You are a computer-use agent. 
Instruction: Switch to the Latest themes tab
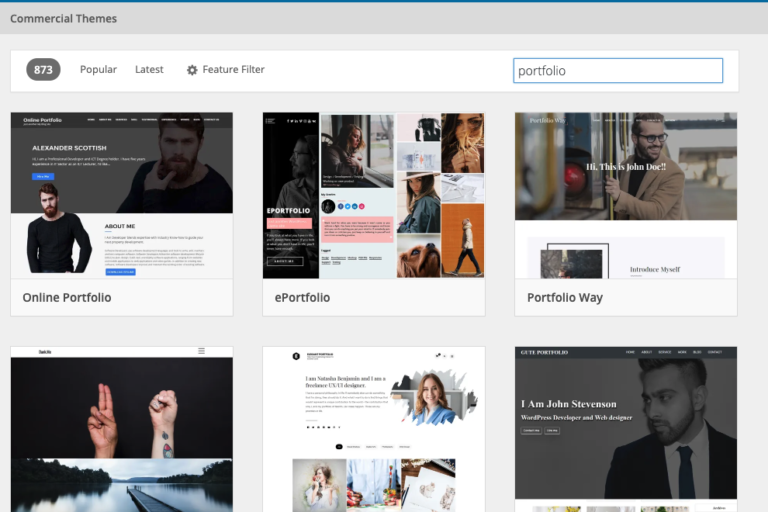point(149,70)
